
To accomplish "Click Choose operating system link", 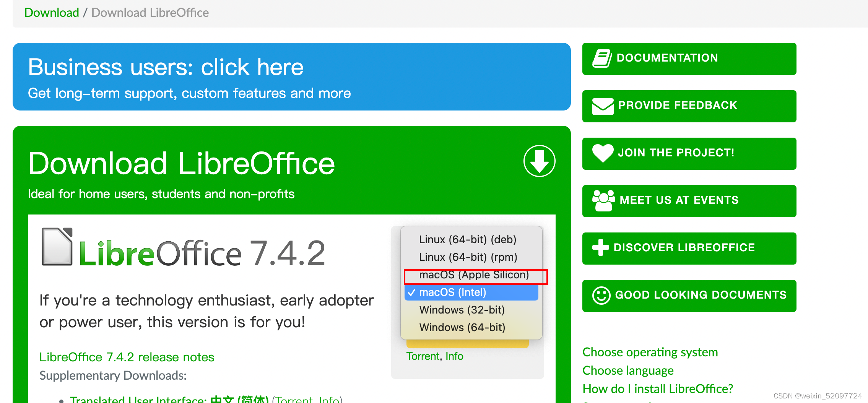I will coord(650,352).
